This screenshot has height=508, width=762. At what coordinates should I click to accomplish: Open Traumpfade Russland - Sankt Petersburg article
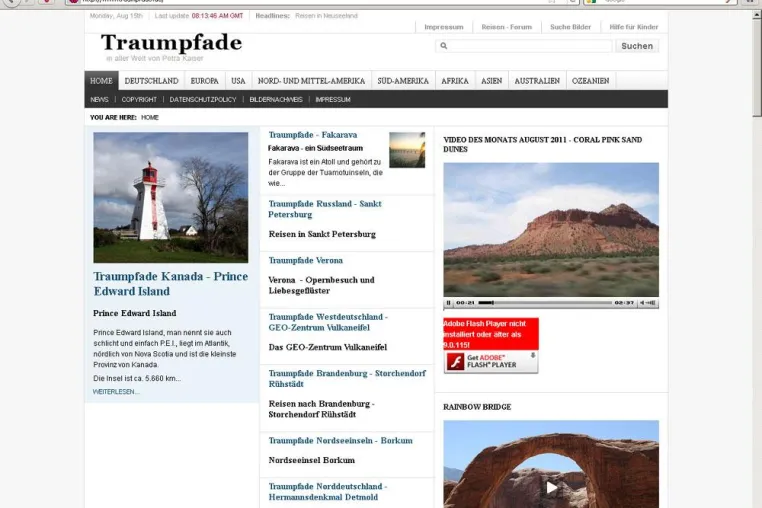[325, 209]
